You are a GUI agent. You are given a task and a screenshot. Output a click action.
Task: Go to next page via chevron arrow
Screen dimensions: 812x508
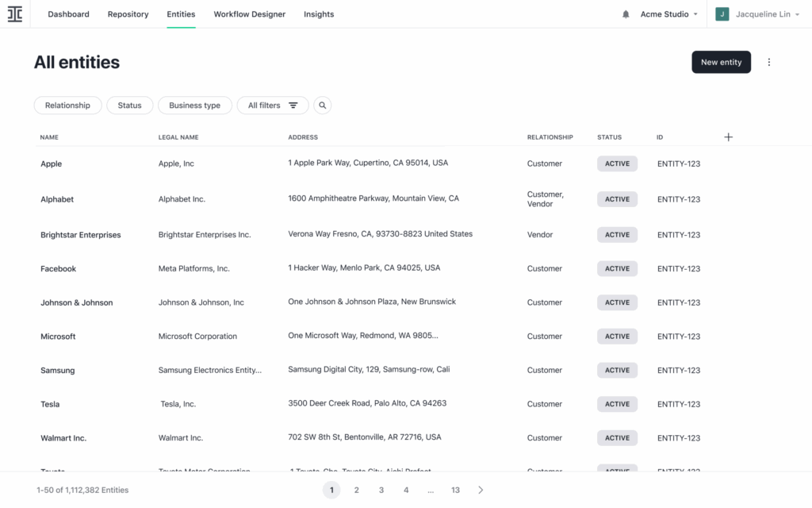point(480,490)
